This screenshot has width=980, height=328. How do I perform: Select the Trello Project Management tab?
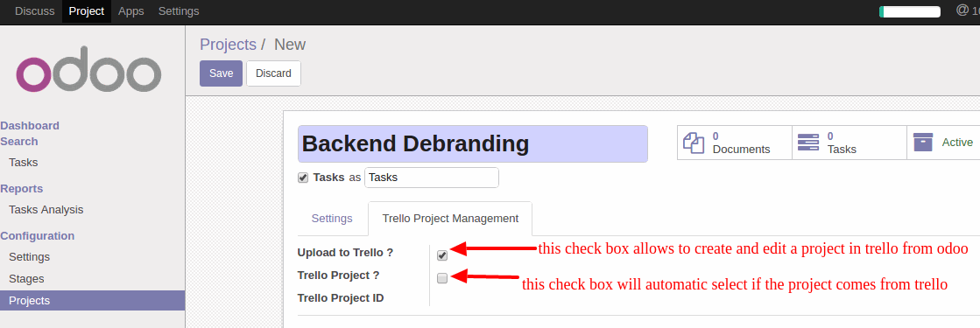(x=450, y=219)
